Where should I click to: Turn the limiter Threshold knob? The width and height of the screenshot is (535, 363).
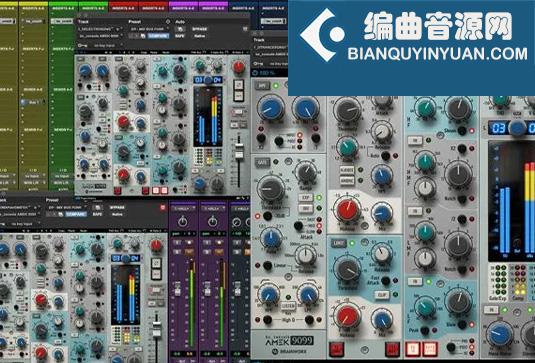(x=348, y=270)
